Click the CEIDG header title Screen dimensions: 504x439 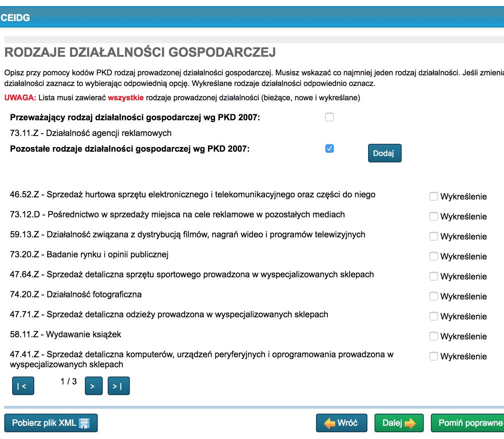[x=15, y=18]
